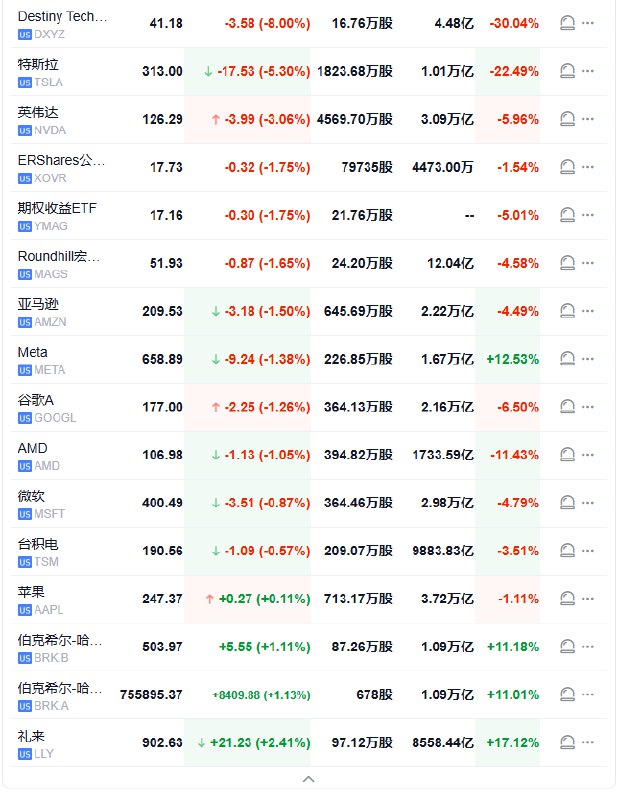This screenshot has width=618, height=800.
Task: Open more options for BRK.B
Action: tap(588, 646)
